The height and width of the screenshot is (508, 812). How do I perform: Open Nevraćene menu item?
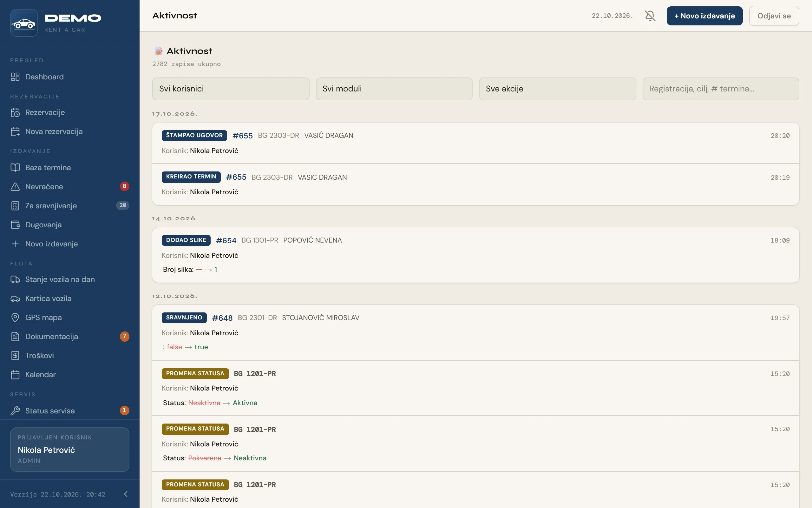[70, 187]
